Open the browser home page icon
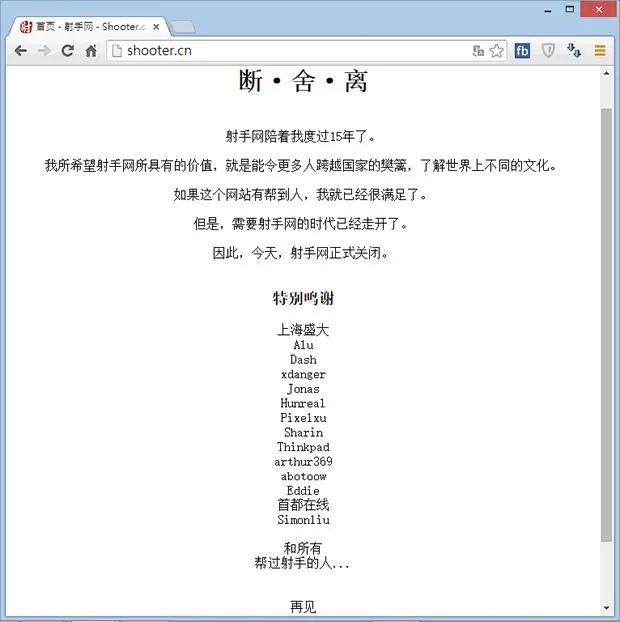The width and height of the screenshot is (620, 622). click(91, 51)
